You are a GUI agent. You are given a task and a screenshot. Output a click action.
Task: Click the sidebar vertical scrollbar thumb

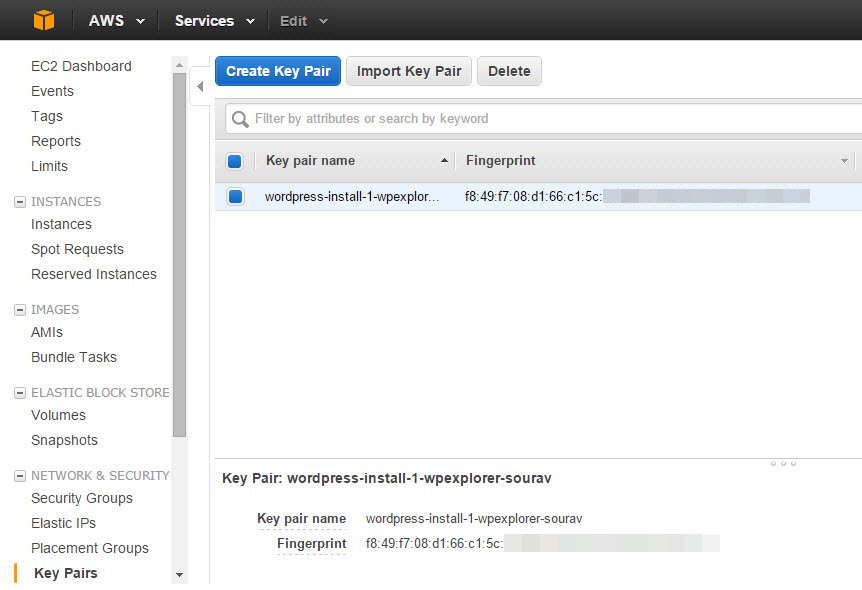pyautogui.click(x=179, y=255)
